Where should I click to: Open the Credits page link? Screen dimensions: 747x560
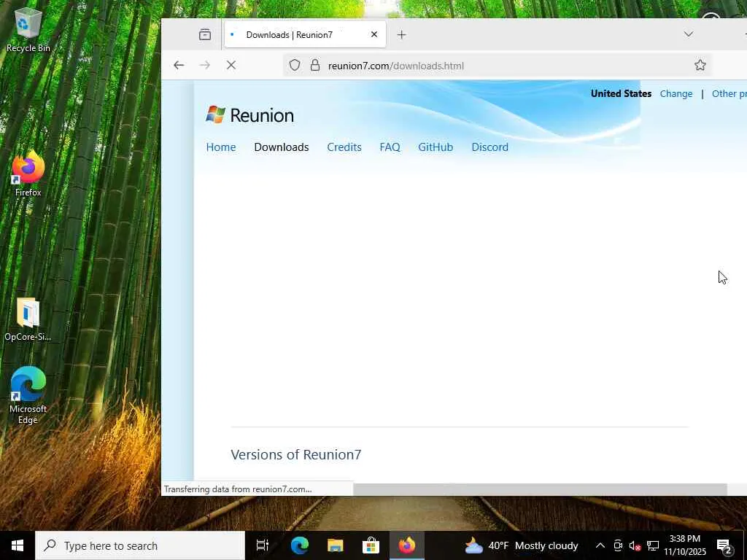[344, 147]
